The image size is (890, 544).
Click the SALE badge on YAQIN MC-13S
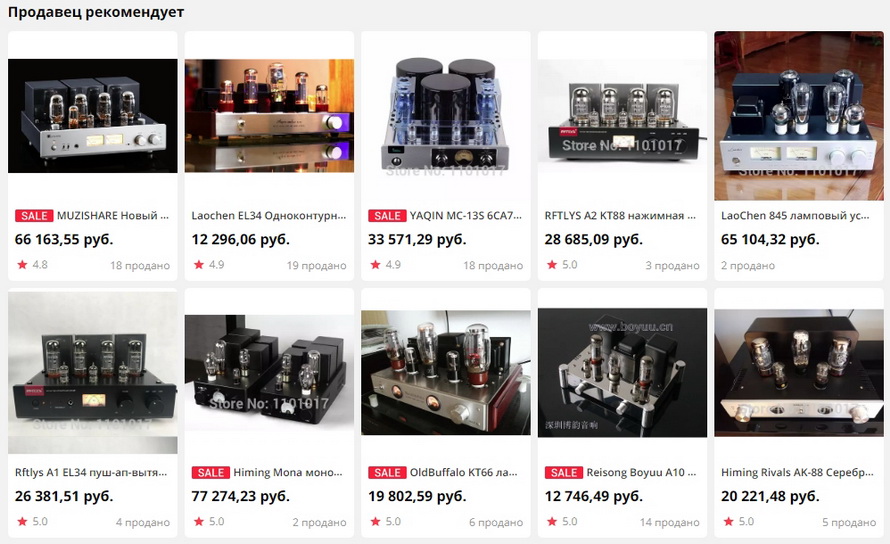(387, 216)
